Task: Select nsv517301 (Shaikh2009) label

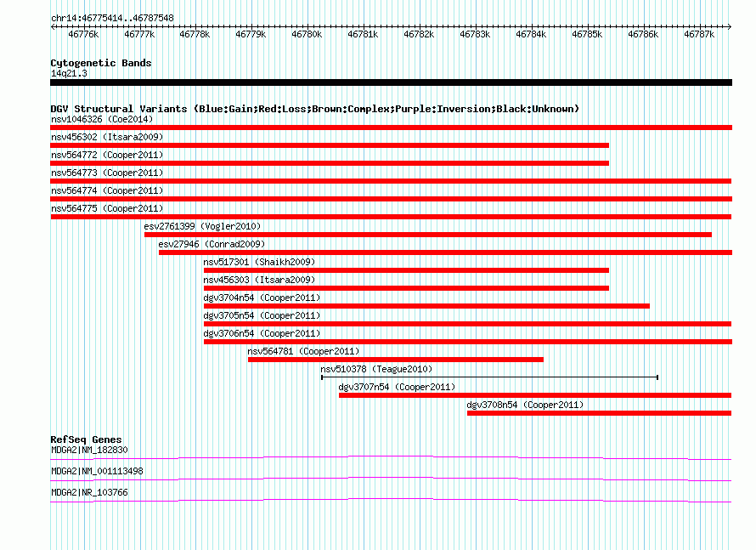Action: click(x=259, y=262)
